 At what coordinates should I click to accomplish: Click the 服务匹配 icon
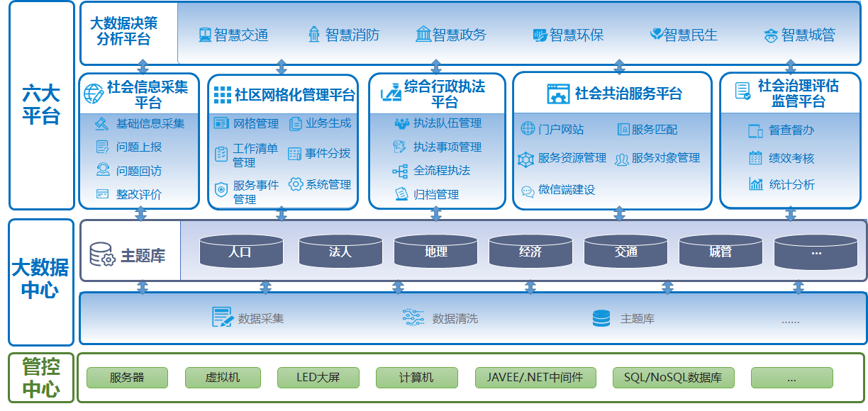click(x=623, y=129)
